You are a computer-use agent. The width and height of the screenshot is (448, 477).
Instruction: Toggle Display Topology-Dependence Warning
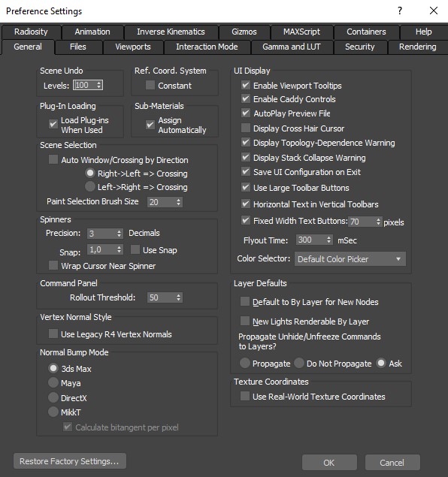(x=246, y=142)
